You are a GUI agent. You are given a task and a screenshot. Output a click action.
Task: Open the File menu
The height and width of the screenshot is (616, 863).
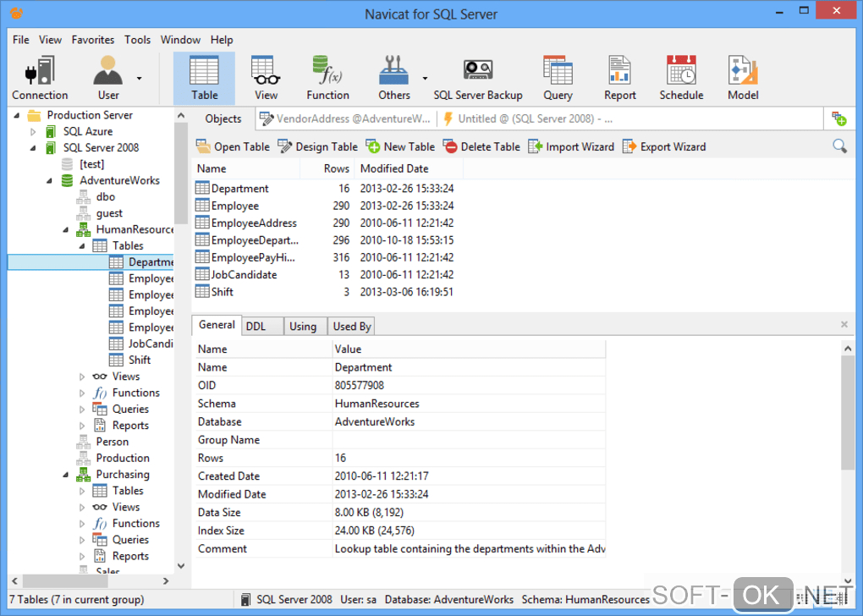pyautogui.click(x=21, y=40)
